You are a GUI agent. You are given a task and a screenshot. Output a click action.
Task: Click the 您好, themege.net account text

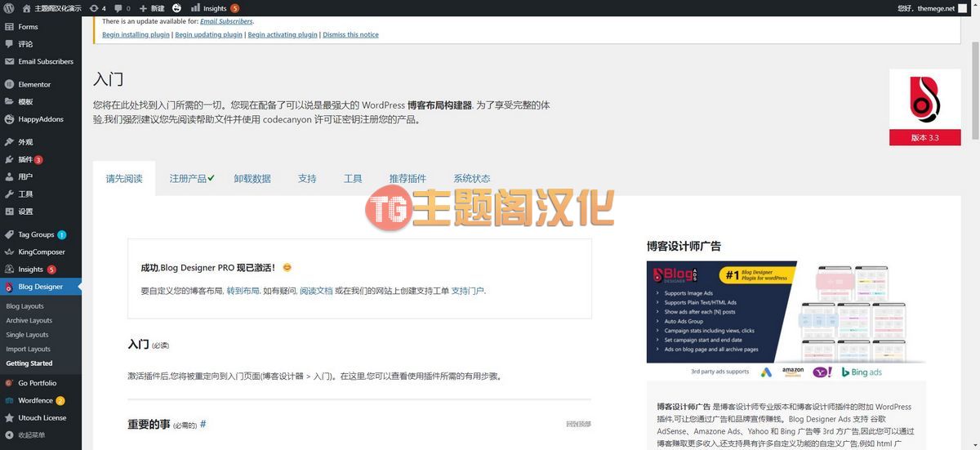[925, 8]
